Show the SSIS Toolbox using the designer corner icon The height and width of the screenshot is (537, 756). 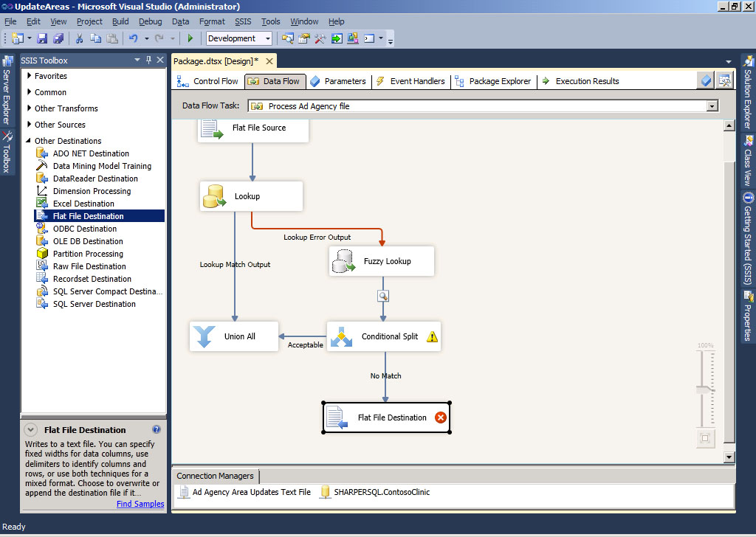[x=725, y=81]
